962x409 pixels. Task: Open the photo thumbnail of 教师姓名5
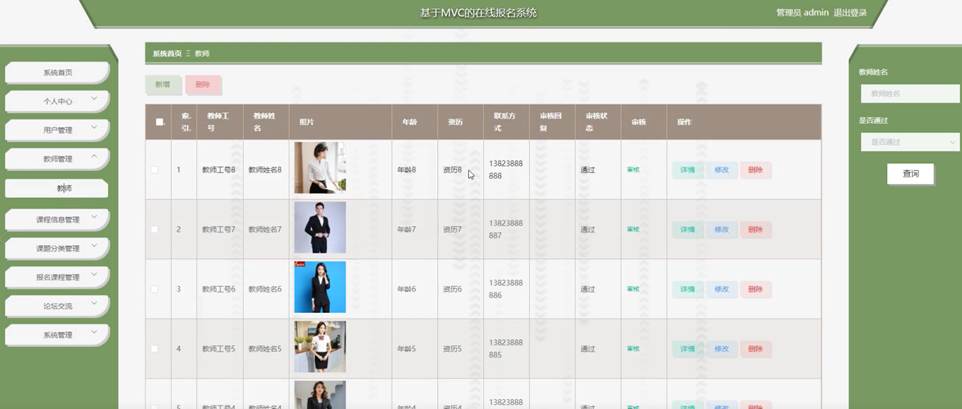point(320,347)
